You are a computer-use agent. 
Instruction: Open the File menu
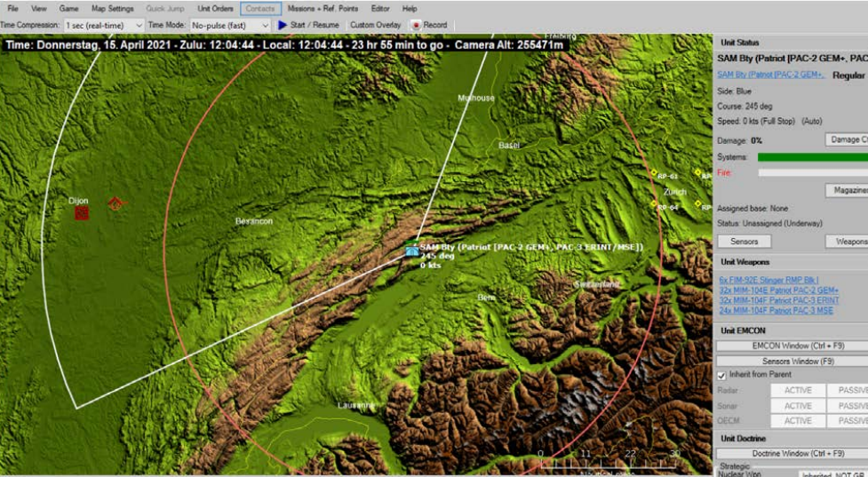click(x=12, y=8)
